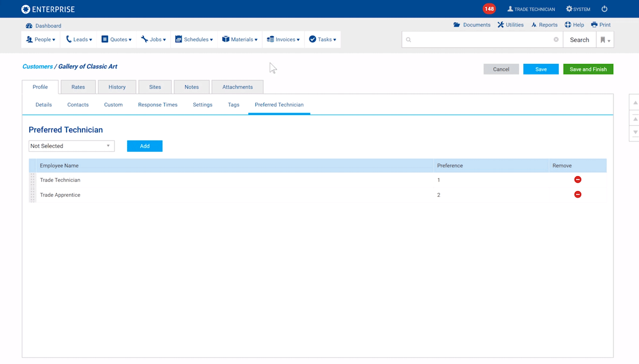Screen dimensions: 639x364
Task: Expand the People menu
Action: (40, 39)
